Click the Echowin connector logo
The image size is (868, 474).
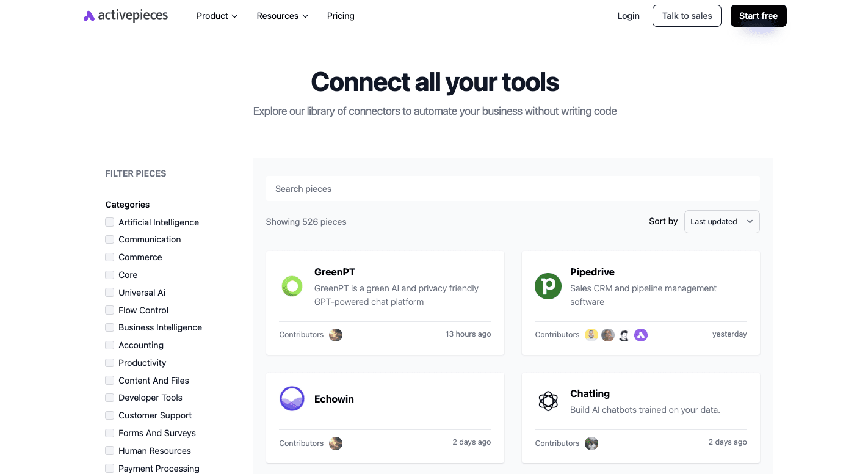[292, 398]
